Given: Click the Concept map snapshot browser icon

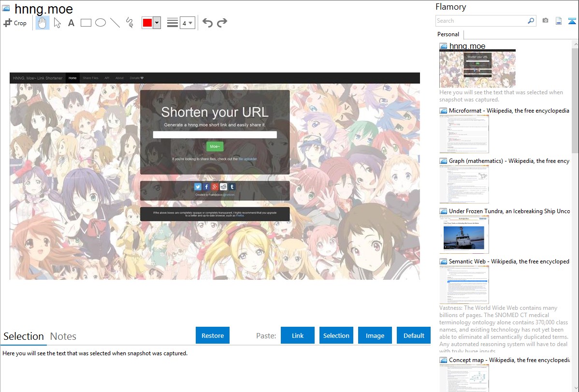Looking at the screenshot, I should point(443,360).
